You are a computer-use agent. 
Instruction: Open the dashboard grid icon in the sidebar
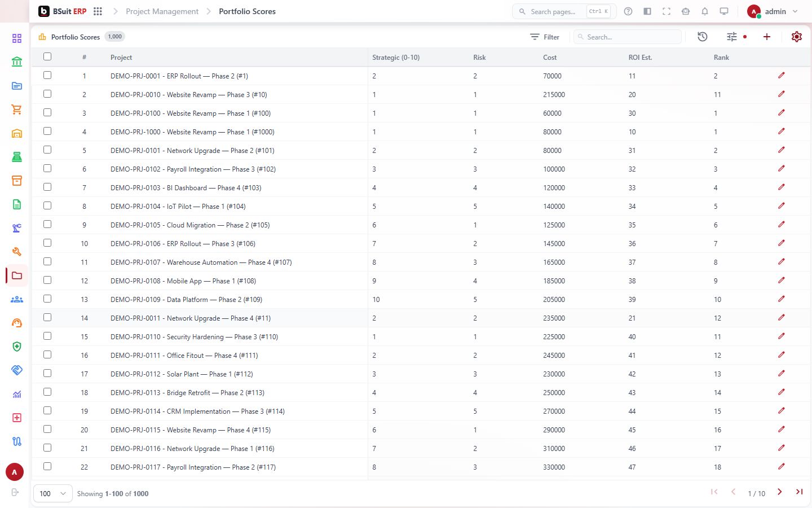point(17,38)
